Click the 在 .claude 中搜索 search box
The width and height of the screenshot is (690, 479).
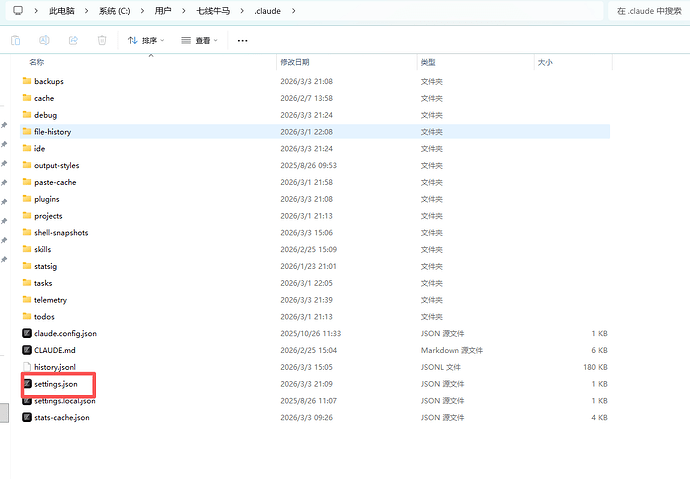(x=649, y=11)
